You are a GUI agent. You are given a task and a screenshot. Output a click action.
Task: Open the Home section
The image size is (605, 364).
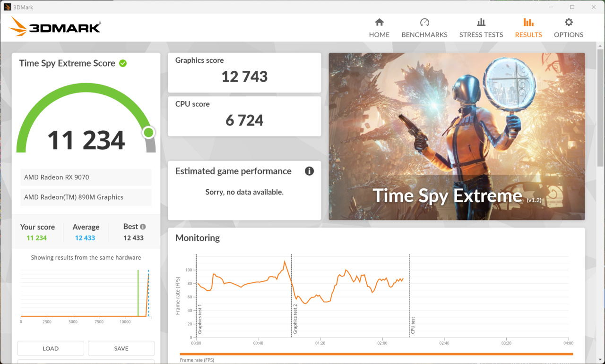[x=379, y=28]
